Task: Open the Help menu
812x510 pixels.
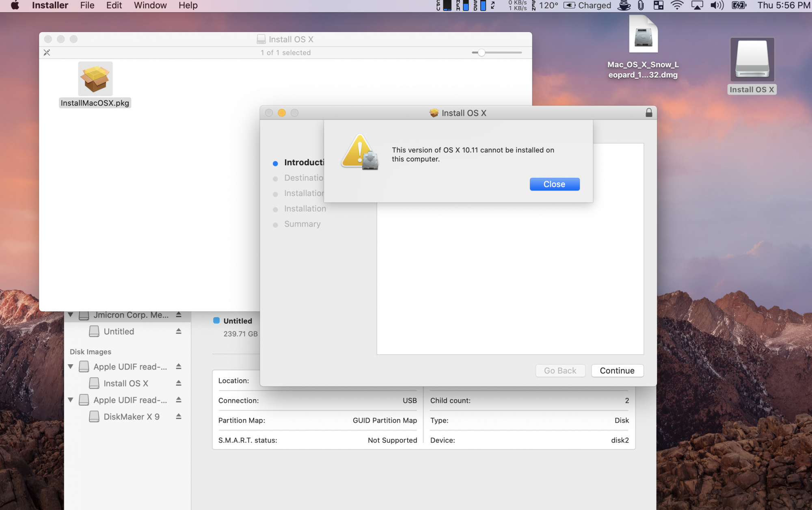Action: click(x=188, y=5)
